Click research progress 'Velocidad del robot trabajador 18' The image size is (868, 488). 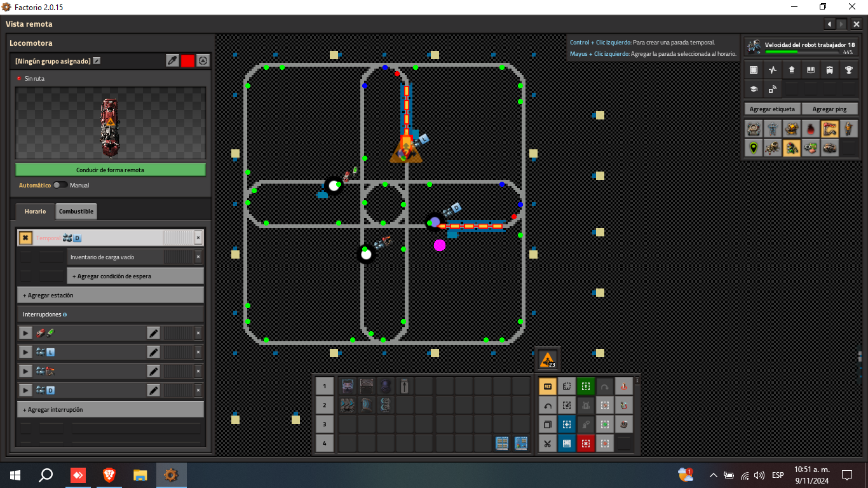[x=801, y=48]
